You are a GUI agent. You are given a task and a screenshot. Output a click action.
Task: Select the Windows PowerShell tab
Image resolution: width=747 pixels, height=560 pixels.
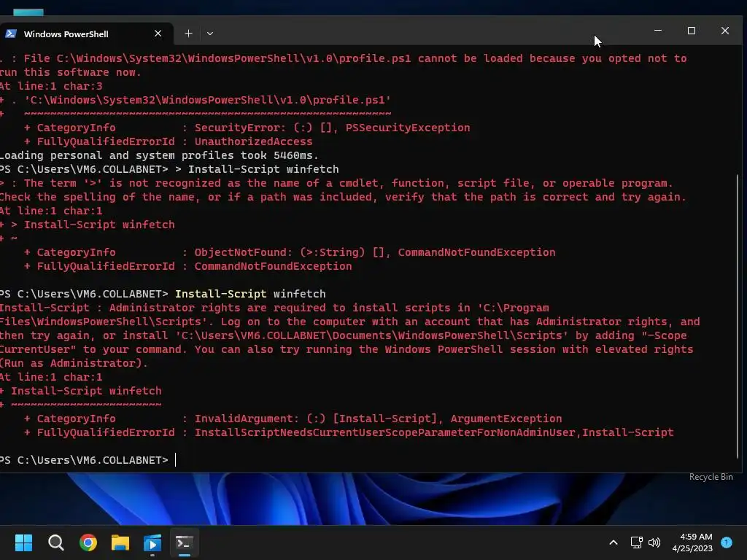(x=86, y=34)
